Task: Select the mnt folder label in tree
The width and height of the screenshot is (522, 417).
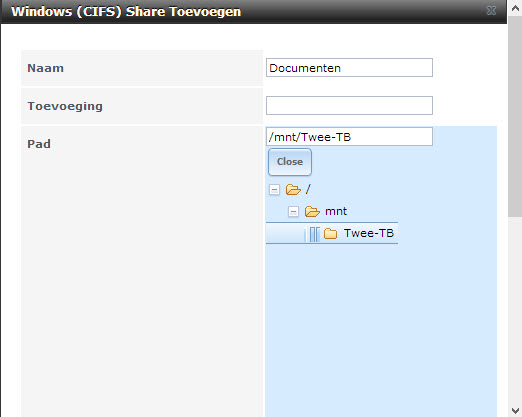Action: point(336,211)
